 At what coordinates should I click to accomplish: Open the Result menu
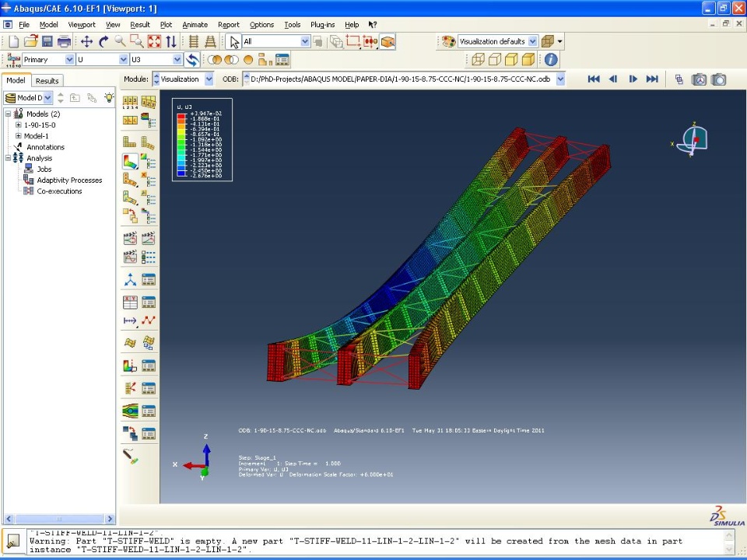click(139, 24)
